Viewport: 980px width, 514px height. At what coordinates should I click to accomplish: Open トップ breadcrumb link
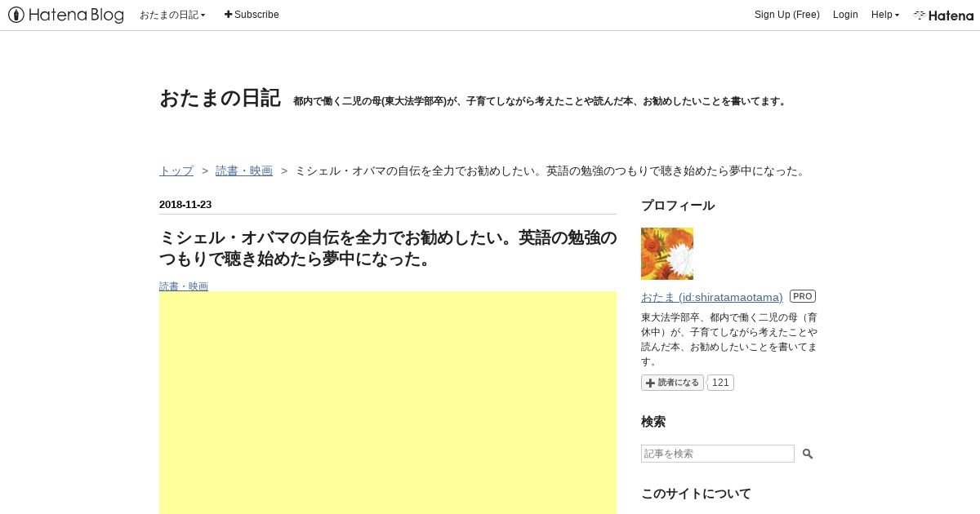pyautogui.click(x=176, y=171)
